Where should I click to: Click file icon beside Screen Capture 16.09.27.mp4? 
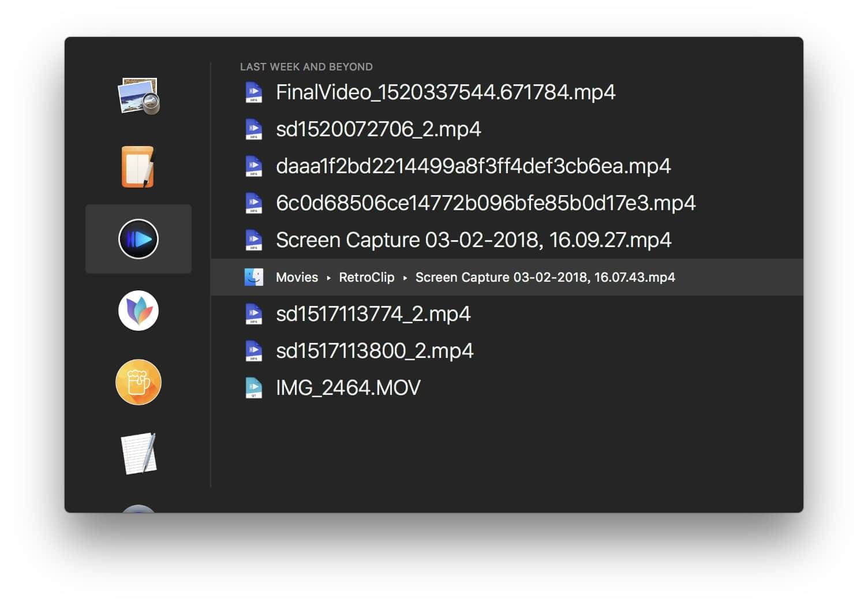coord(254,240)
